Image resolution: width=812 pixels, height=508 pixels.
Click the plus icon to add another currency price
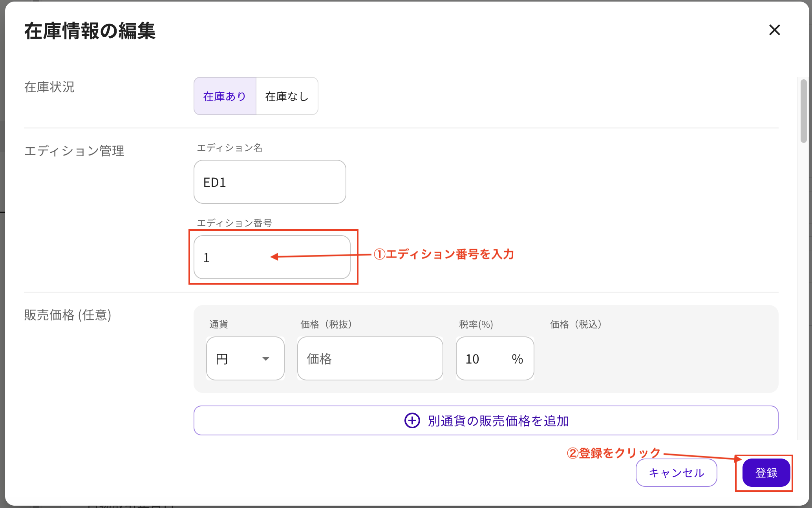pyautogui.click(x=411, y=420)
